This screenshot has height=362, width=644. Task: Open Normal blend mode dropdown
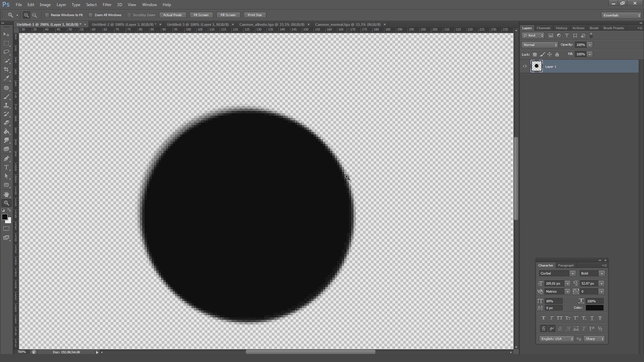[x=540, y=45]
